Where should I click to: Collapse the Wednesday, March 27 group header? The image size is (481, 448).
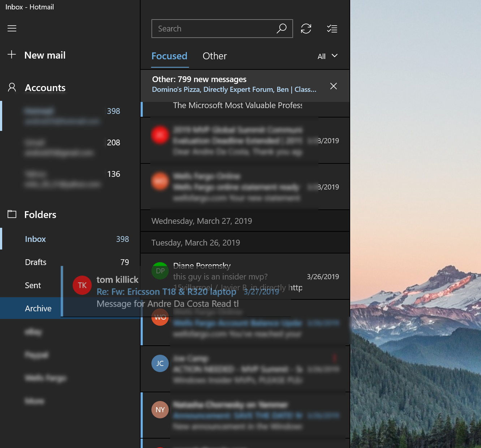[x=245, y=221]
